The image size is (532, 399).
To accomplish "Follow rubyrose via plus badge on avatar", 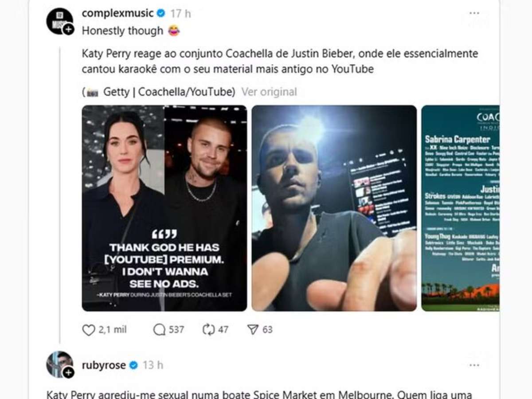I will (68, 372).
